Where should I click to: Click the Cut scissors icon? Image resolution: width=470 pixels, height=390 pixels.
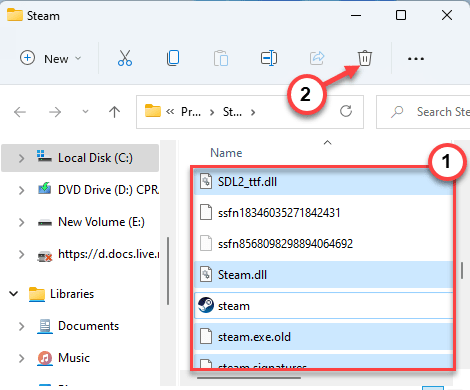[125, 58]
